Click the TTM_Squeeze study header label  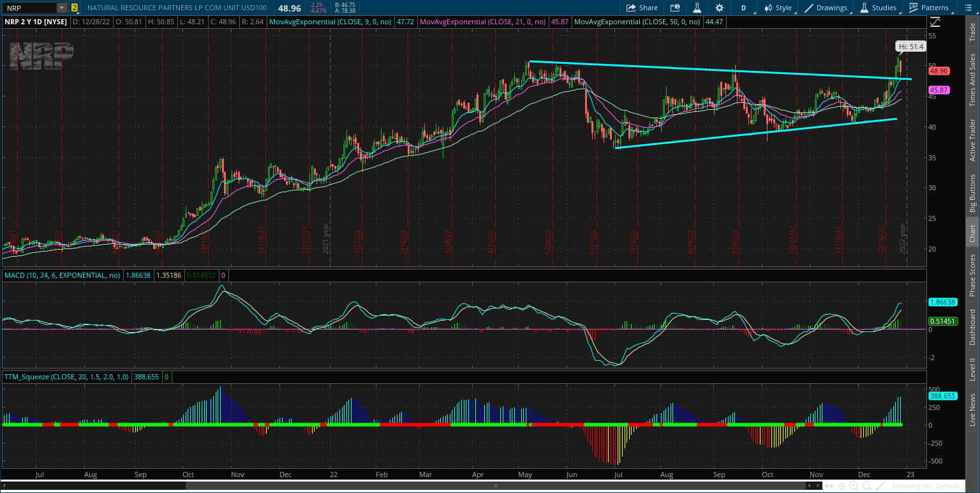tap(66, 377)
